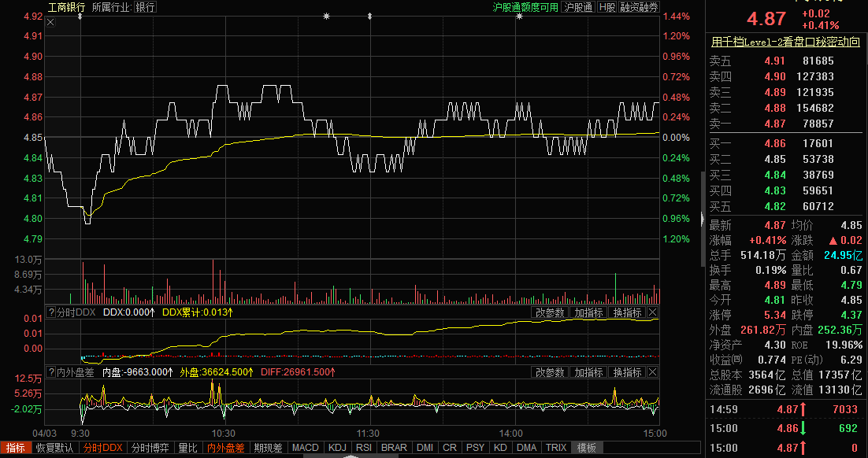Screen dimensions: 868x458
Task: Click the 卖五 row price 4.91
Action: [775, 61]
